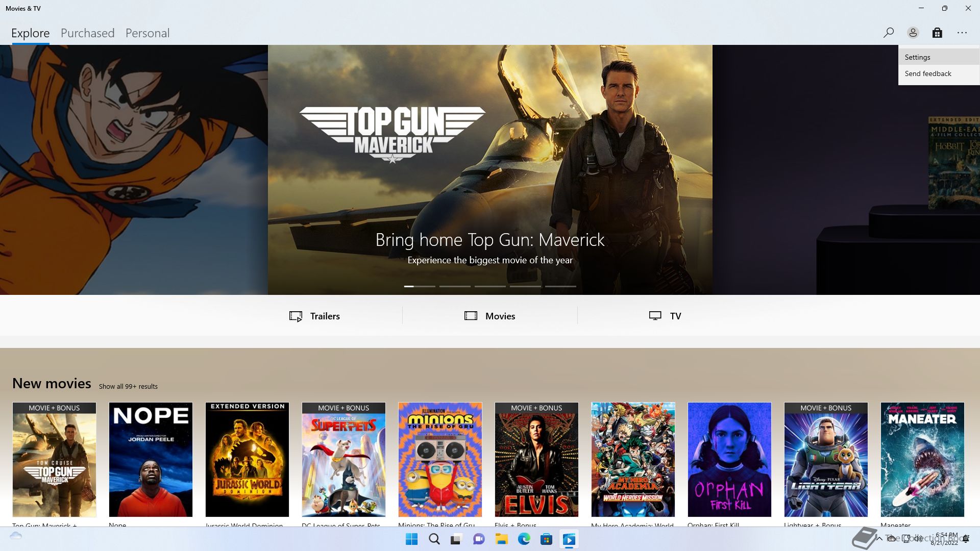Open the search magnifier icon
The image size is (980, 551).
(888, 33)
